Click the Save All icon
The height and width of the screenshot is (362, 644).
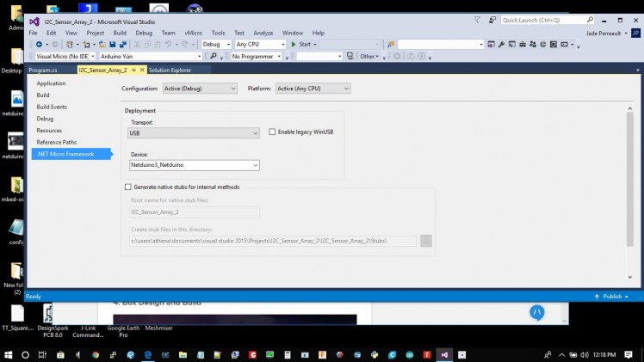pyautogui.click(x=123, y=44)
